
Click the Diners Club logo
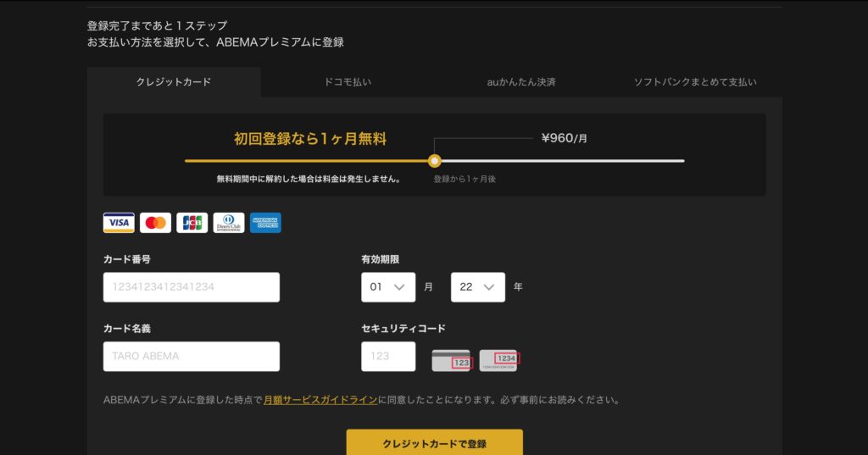point(229,223)
